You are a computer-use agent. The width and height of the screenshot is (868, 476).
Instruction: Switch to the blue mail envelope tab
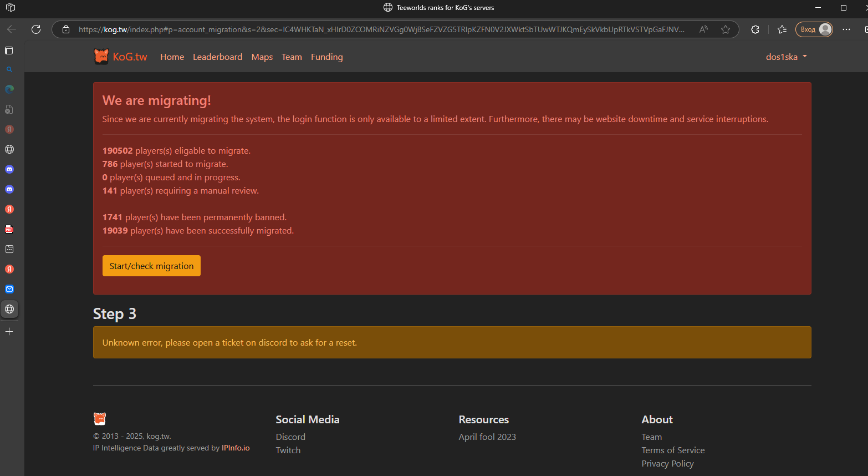[9, 289]
